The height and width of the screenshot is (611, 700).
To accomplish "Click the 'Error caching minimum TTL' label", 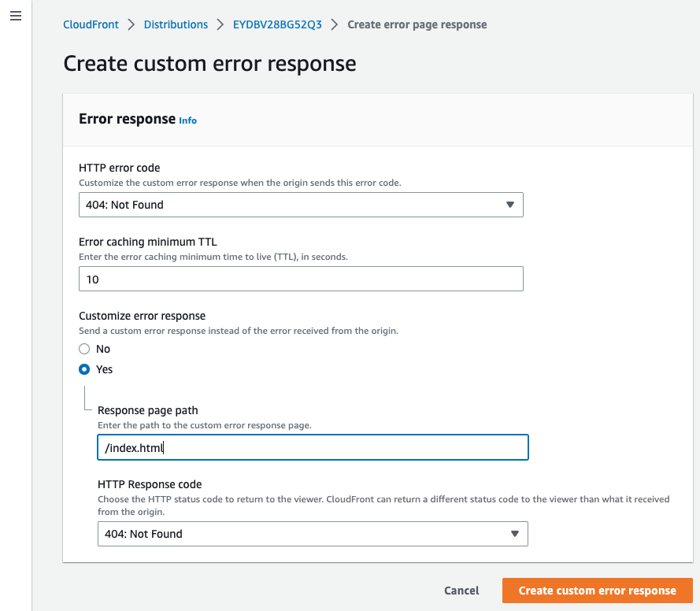I will point(148,242).
